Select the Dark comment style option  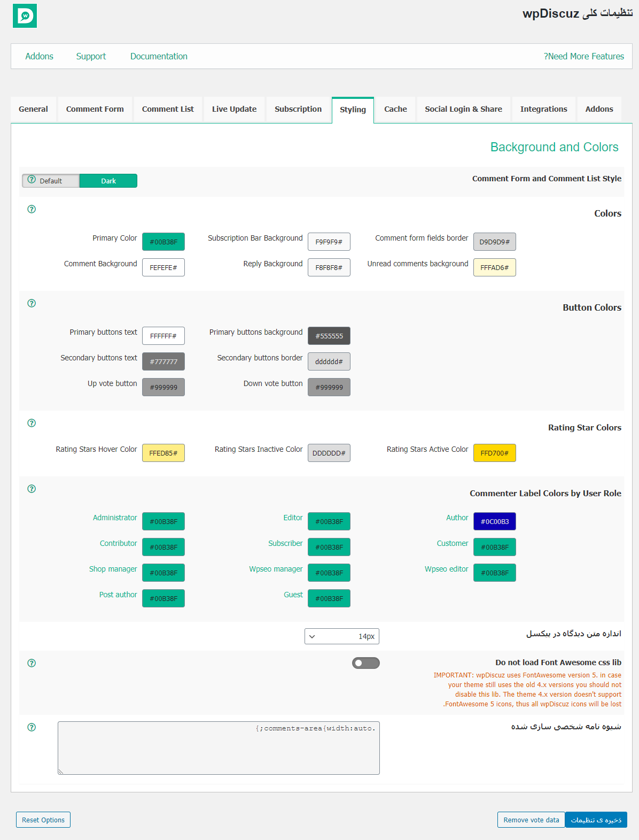click(x=108, y=181)
